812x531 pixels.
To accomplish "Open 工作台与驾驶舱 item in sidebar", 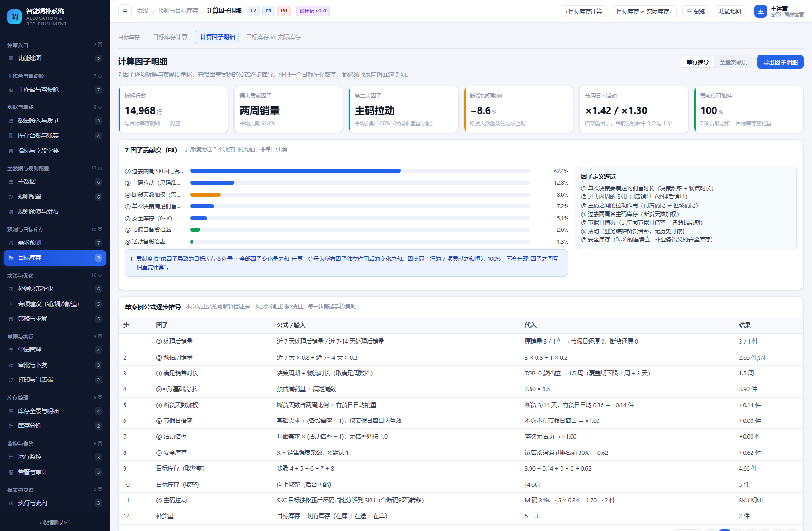I will 55,90.
